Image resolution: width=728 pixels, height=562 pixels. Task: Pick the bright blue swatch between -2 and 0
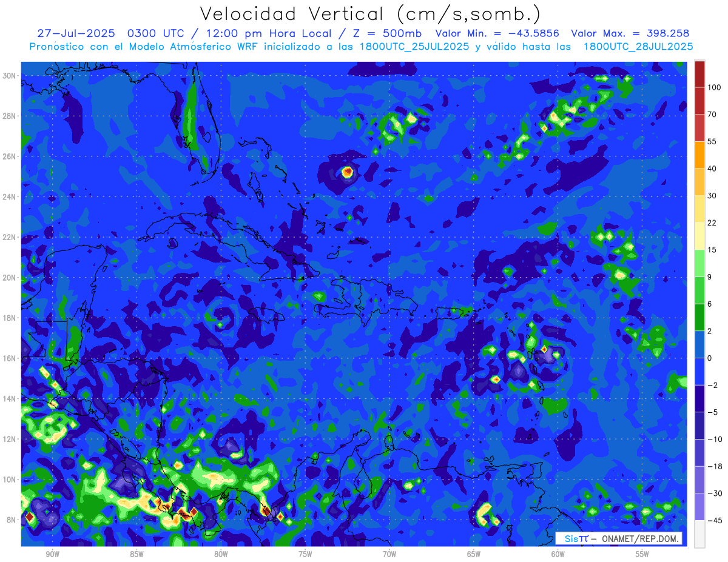pos(699,372)
